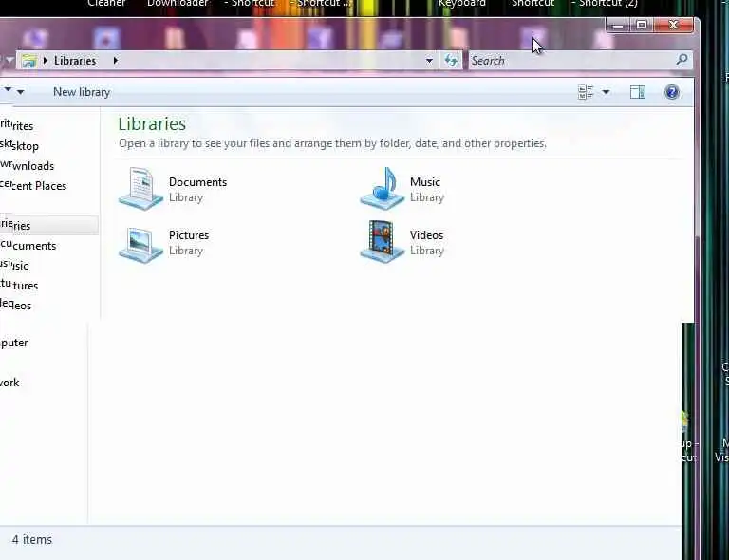Select Computer in navigation pane
This screenshot has width=729, height=560.
coord(14,343)
